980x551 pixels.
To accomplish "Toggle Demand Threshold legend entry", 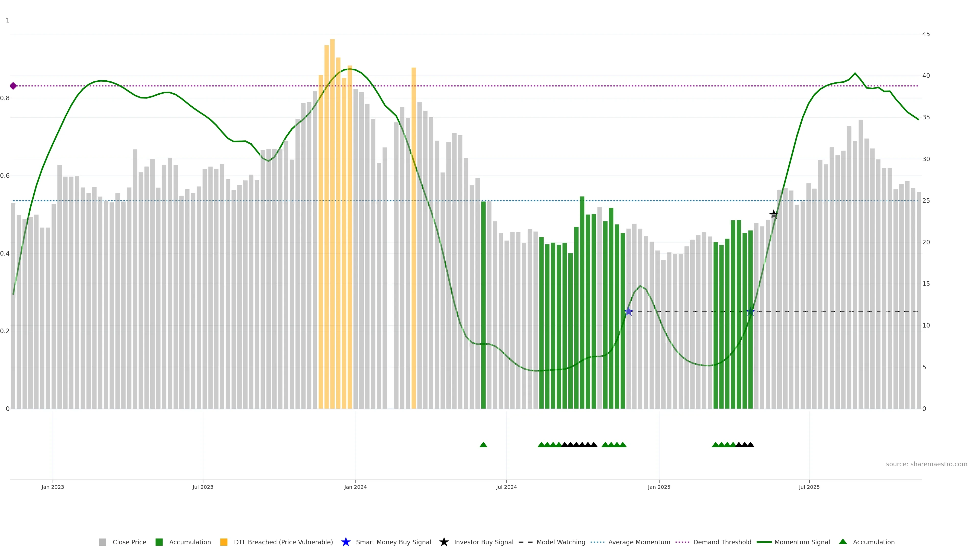I will pos(722,542).
